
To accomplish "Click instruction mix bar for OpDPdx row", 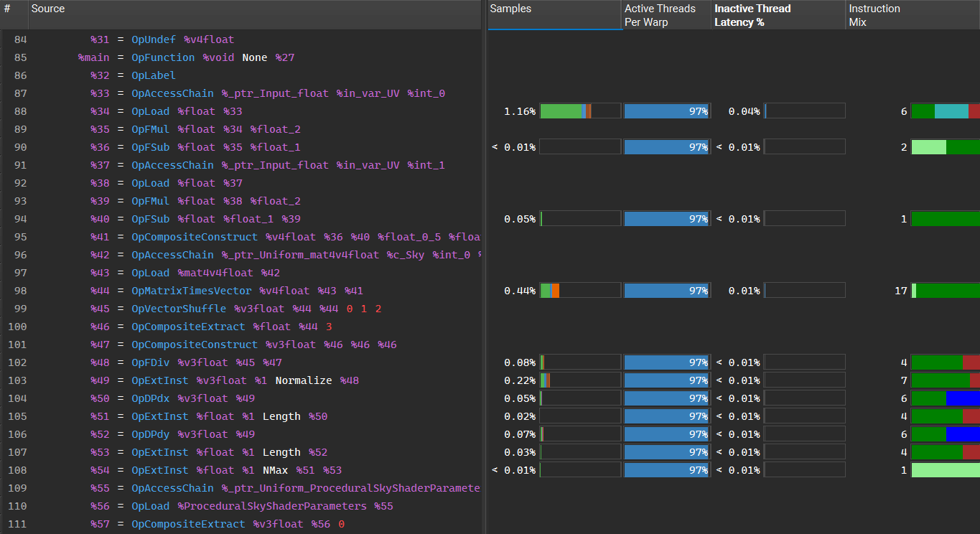I will (x=946, y=398).
